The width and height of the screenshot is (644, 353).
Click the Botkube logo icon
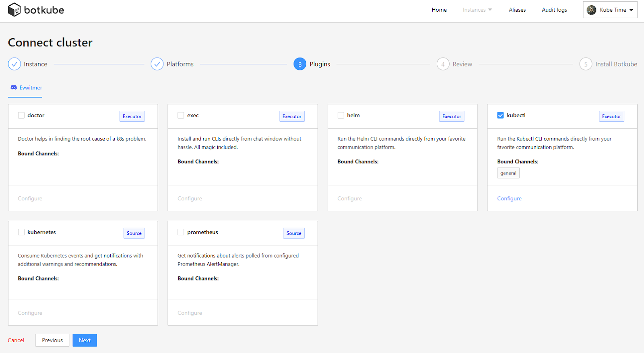pyautogui.click(x=14, y=10)
